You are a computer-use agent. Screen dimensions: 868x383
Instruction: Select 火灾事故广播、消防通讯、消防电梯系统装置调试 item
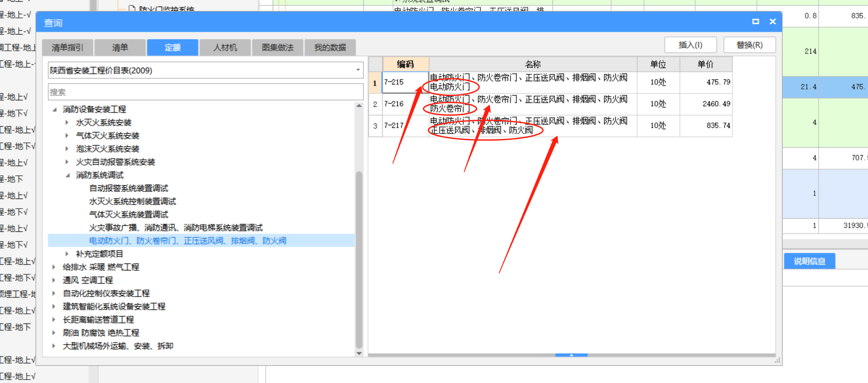click(176, 227)
